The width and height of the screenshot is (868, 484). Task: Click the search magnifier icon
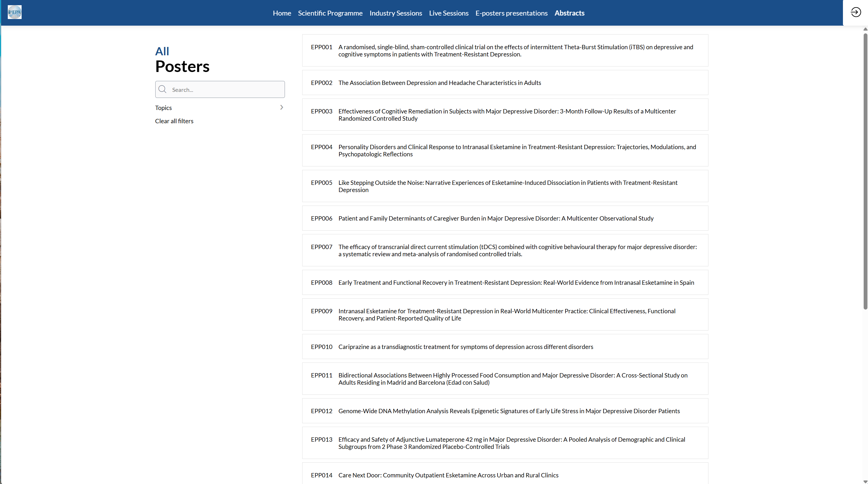click(x=162, y=89)
